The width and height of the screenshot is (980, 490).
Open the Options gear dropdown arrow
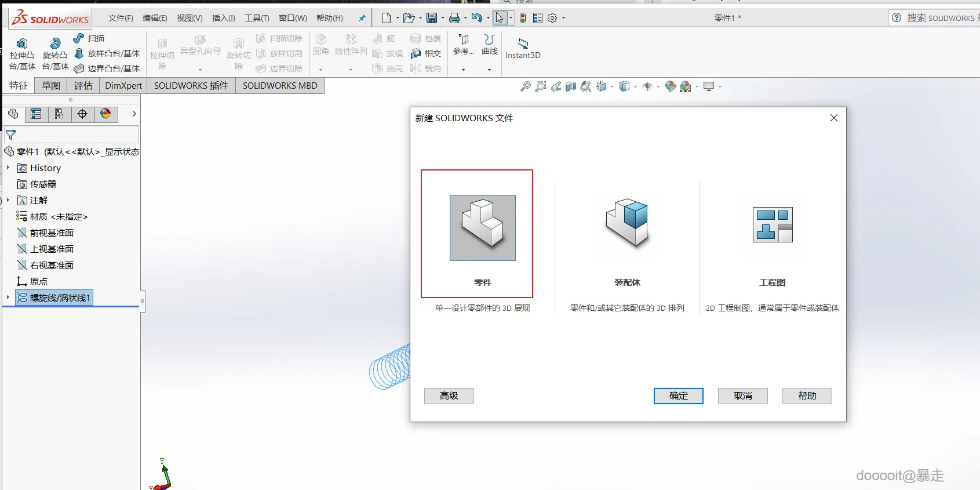click(563, 18)
